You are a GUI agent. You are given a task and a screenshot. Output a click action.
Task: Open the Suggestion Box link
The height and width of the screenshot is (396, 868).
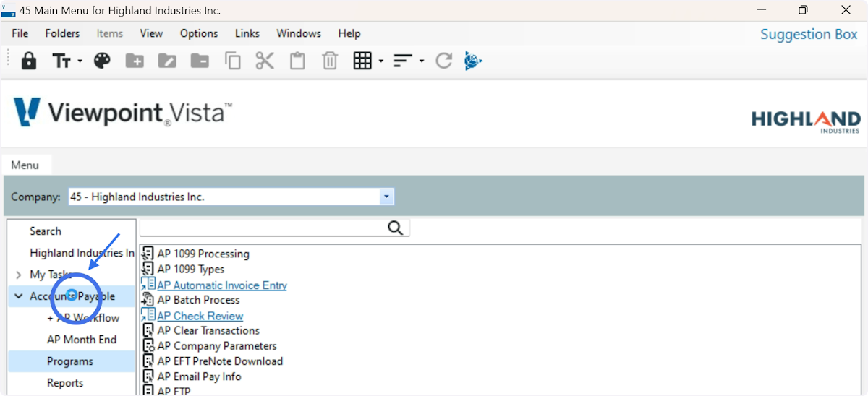(809, 34)
